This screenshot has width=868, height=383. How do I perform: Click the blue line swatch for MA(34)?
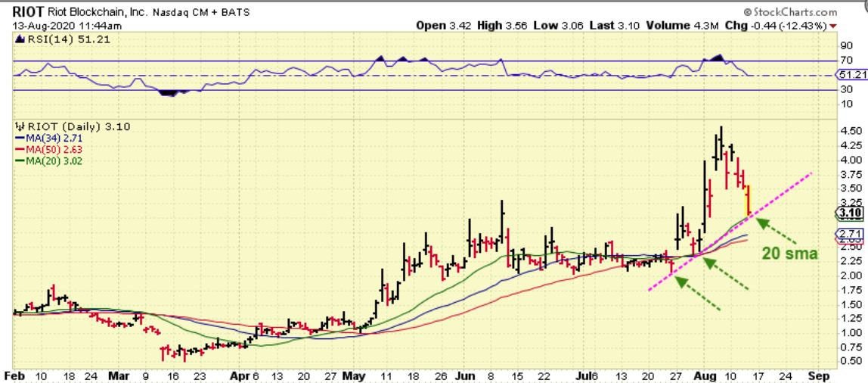tap(19, 139)
